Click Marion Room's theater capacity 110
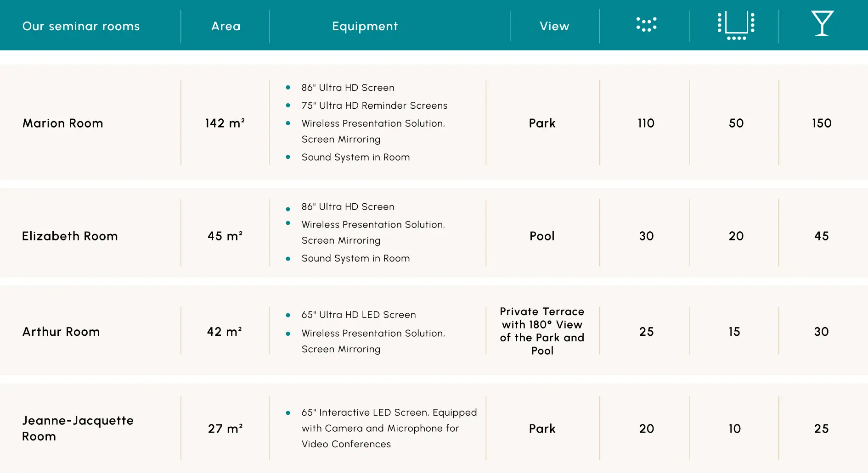The height and width of the screenshot is (473, 868). 646,123
